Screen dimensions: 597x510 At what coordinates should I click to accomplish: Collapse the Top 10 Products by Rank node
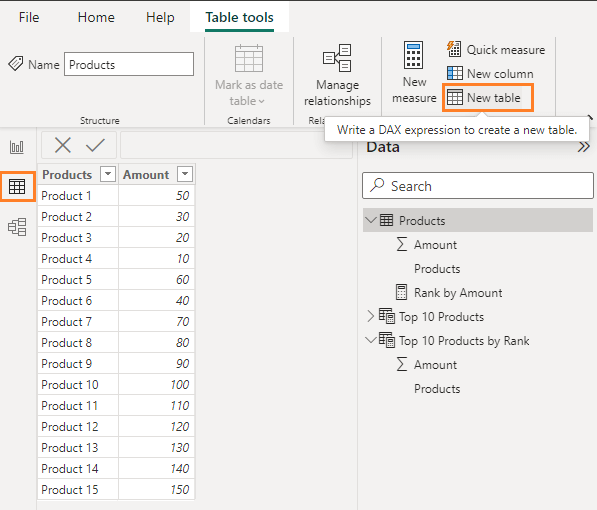click(x=371, y=340)
